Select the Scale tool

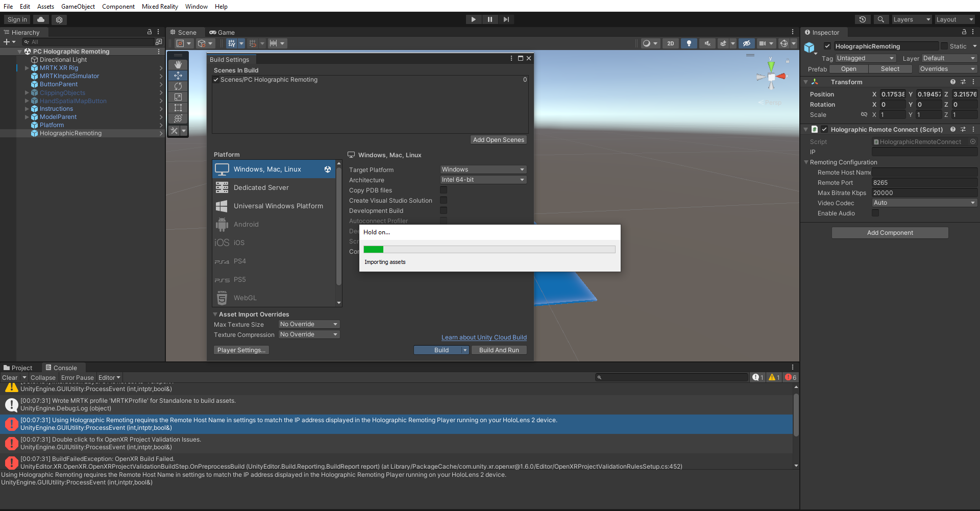pos(178,97)
